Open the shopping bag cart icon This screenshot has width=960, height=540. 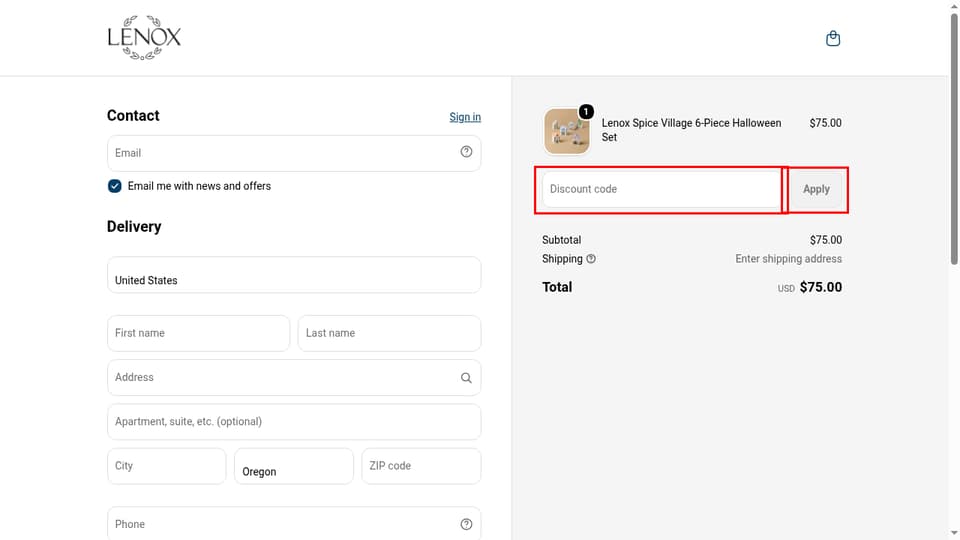click(833, 39)
